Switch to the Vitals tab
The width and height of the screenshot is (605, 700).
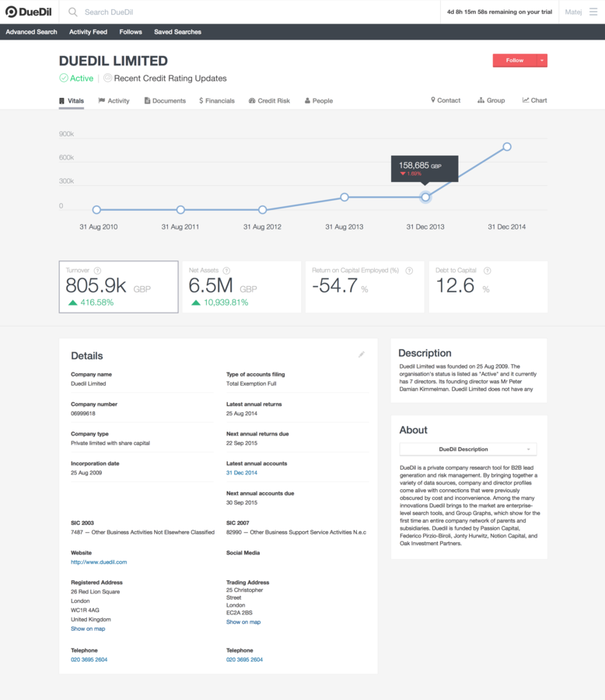(72, 101)
